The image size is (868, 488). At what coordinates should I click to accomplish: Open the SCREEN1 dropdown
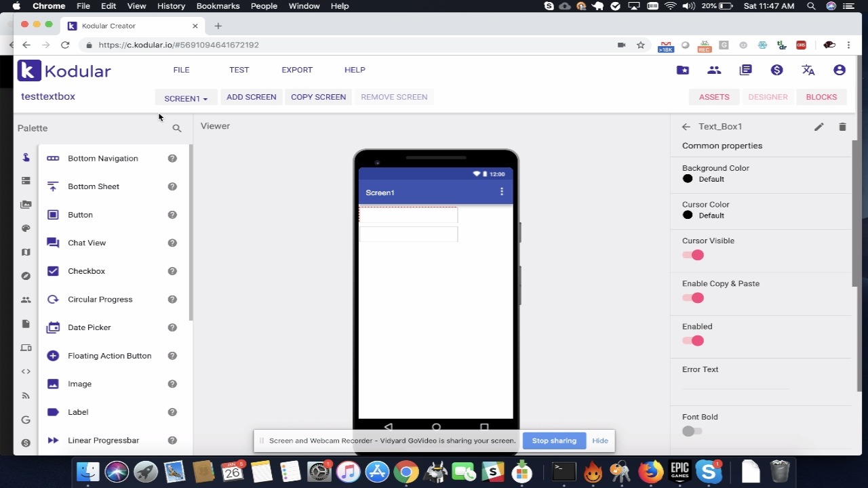pos(185,98)
